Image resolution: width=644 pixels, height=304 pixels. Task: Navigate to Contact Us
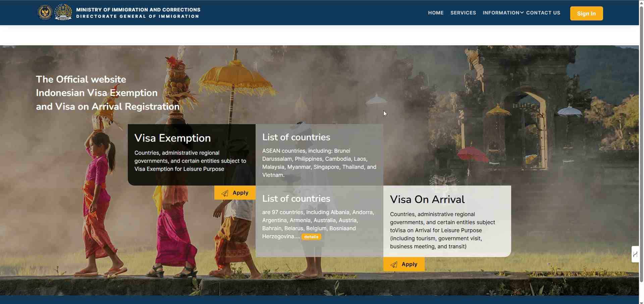click(x=543, y=13)
